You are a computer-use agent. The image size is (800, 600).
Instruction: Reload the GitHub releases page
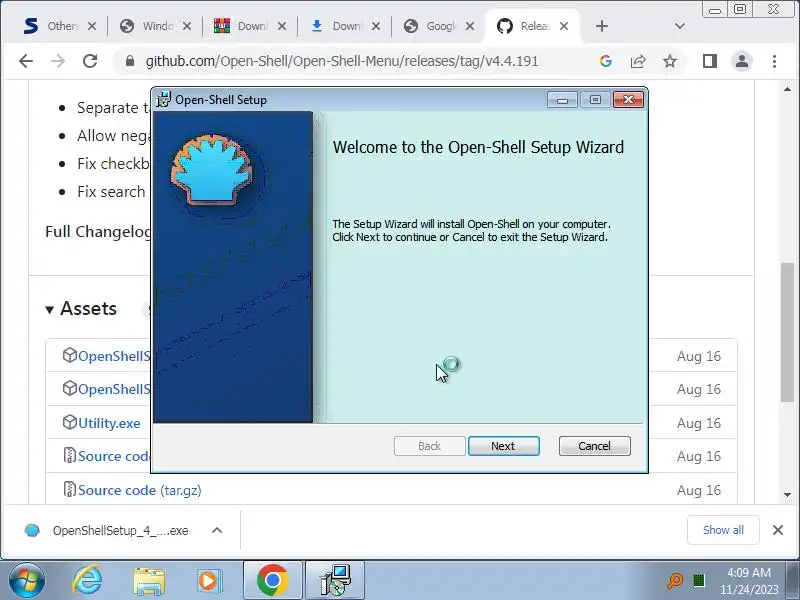pos(90,61)
